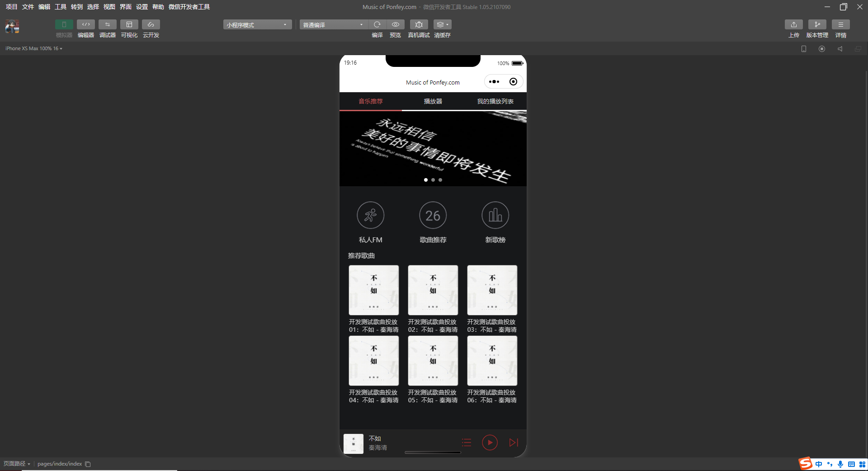Open the iPhone XS Max device dropdown
868x471 pixels.
coord(34,48)
